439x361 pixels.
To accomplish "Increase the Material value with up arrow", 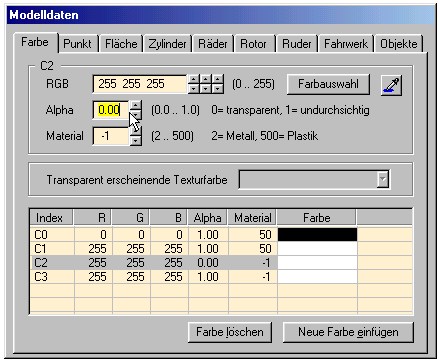I will tap(135, 132).
